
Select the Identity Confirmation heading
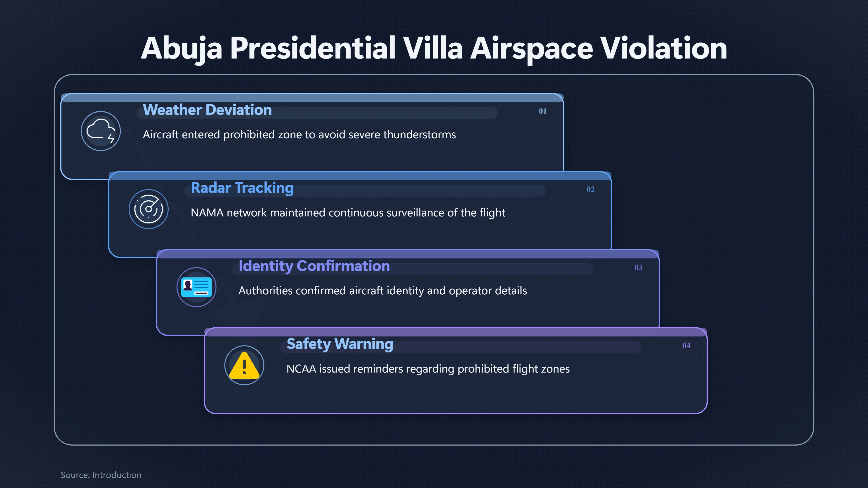pos(314,266)
